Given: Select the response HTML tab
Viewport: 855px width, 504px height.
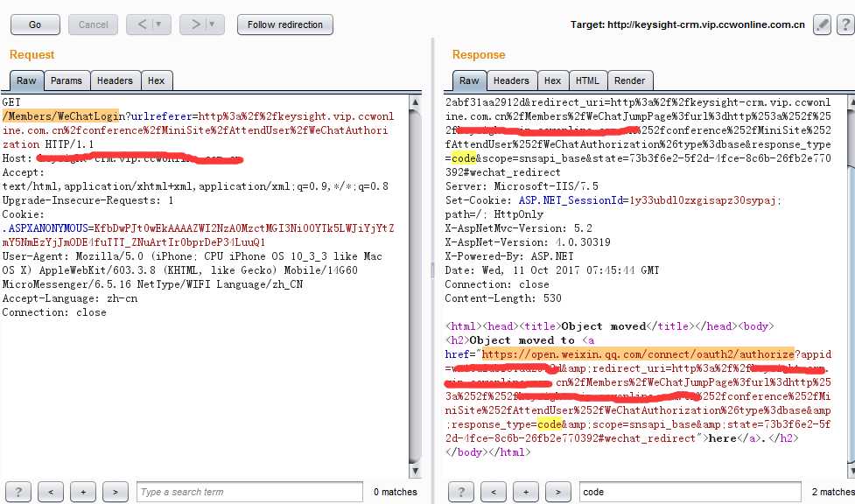Looking at the screenshot, I should [587, 80].
